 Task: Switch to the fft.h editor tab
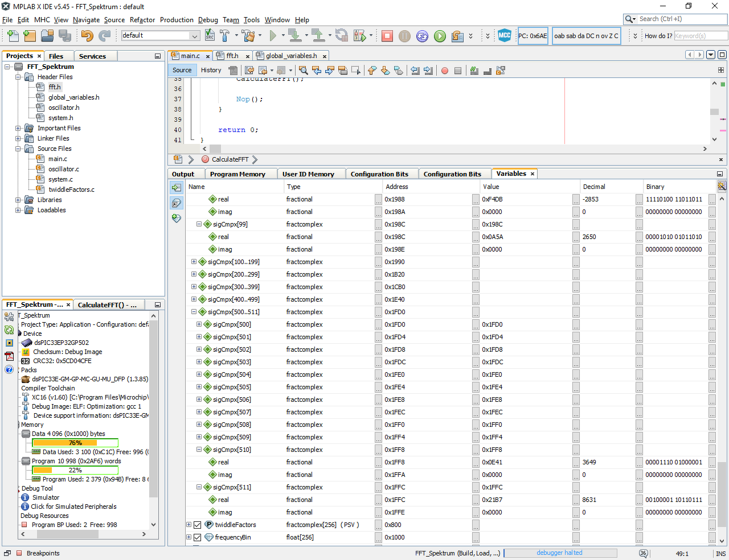[232, 56]
